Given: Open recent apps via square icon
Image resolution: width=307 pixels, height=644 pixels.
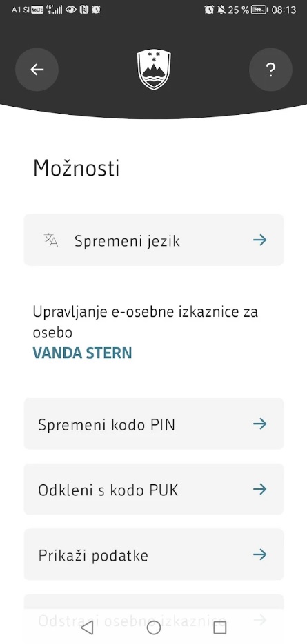Looking at the screenshot, I should click(220, 627).
